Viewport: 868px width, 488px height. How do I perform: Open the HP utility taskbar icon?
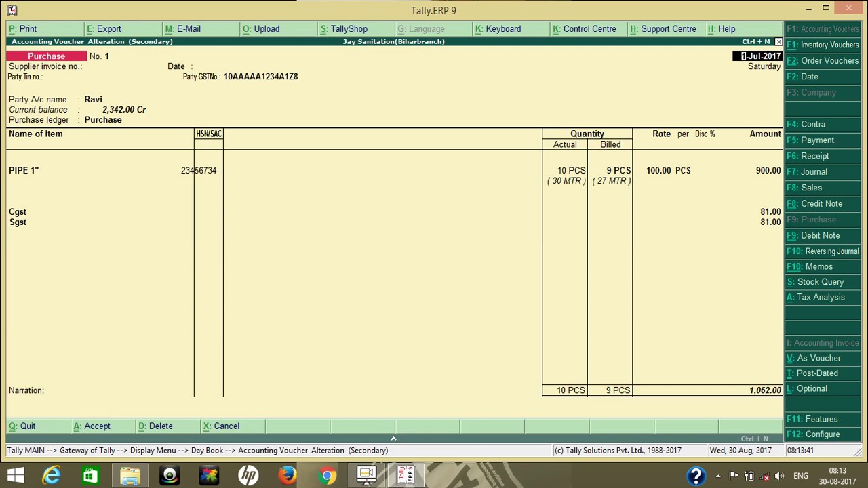[x=248, y=475]
